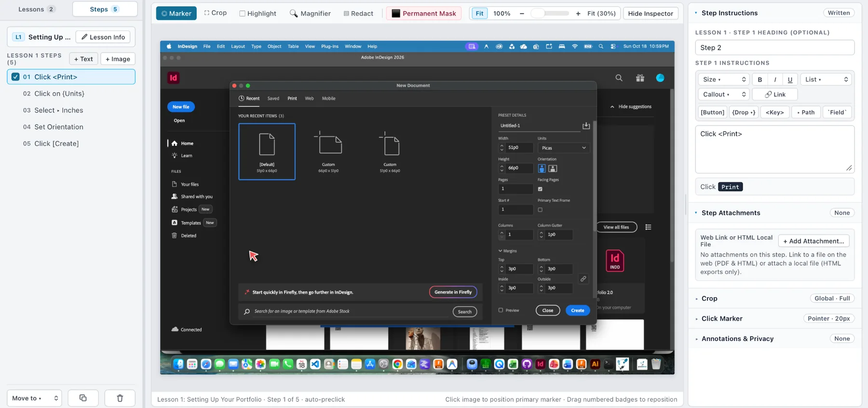Image resolution: width=868 pixels, height=408 pixels.
Task: Click the Hide Inspector button
Action: pyautogui.click(x=651, y=14)
